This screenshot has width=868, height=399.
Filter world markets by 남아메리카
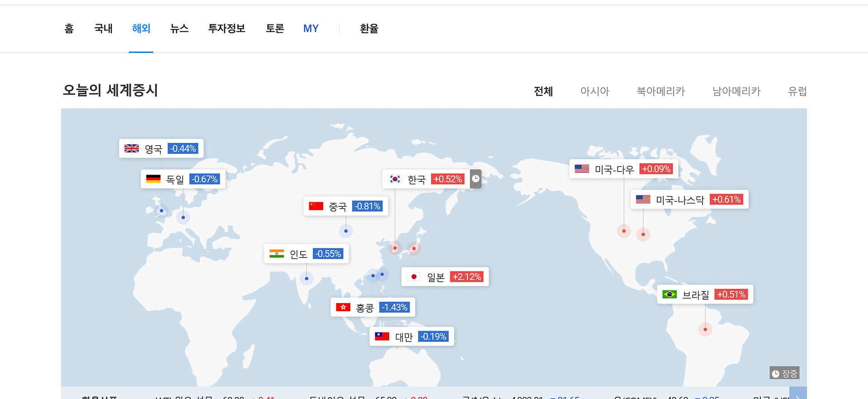tap(736, 91)
